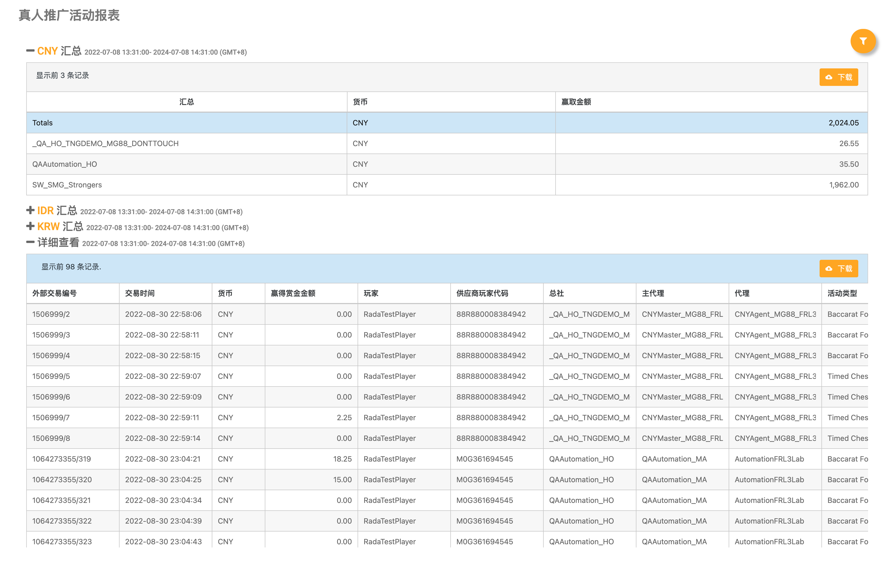Screen dimensions: 893x588
Task: Expand the IDR summary section
Action: [x=30, y=210]
